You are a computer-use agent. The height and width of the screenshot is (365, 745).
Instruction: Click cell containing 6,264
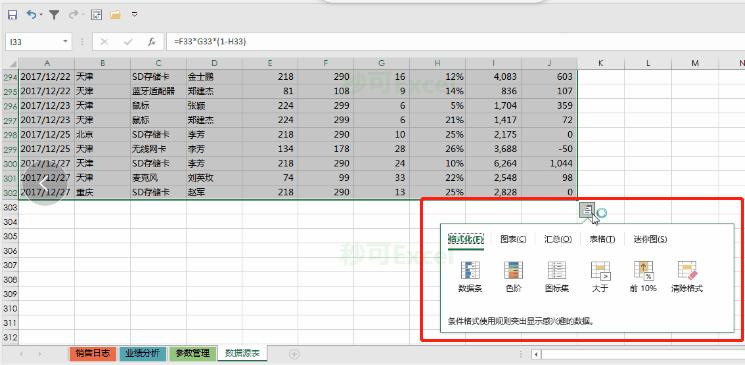click(493, 163)
